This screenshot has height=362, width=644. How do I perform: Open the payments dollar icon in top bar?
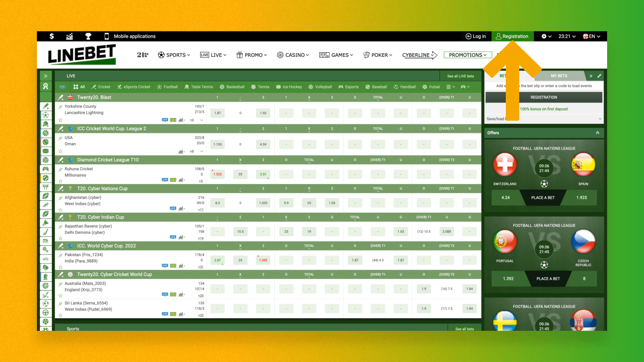pos(52,36)
